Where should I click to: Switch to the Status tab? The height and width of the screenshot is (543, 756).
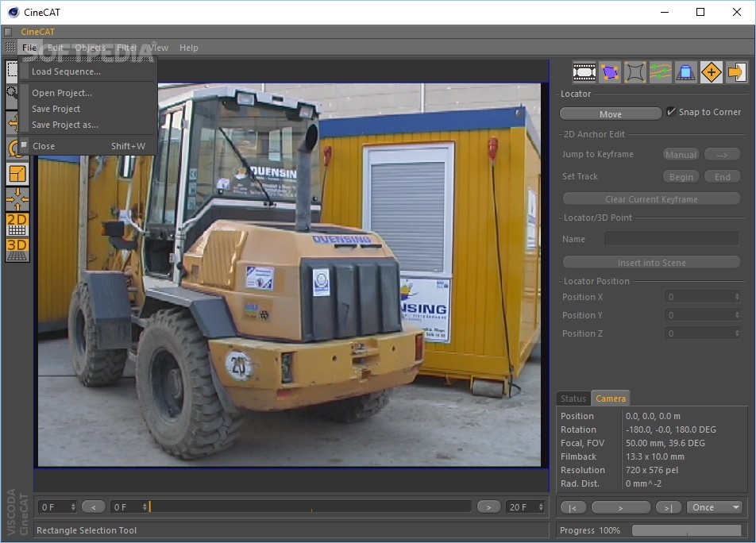pyautogui.click(x=573, y=399)
